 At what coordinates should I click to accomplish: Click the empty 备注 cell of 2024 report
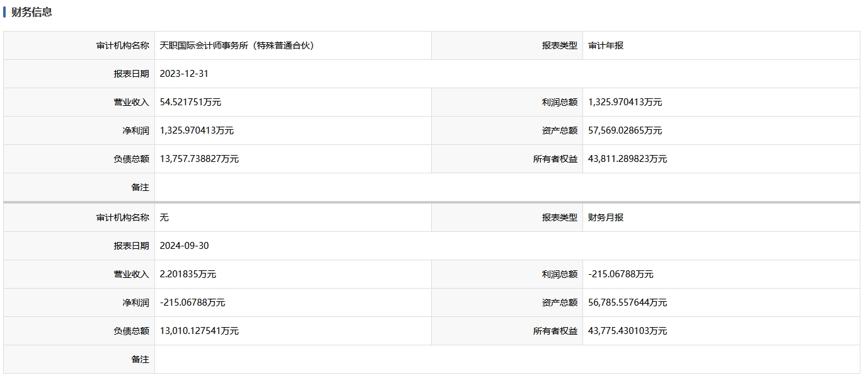[507, 359]
